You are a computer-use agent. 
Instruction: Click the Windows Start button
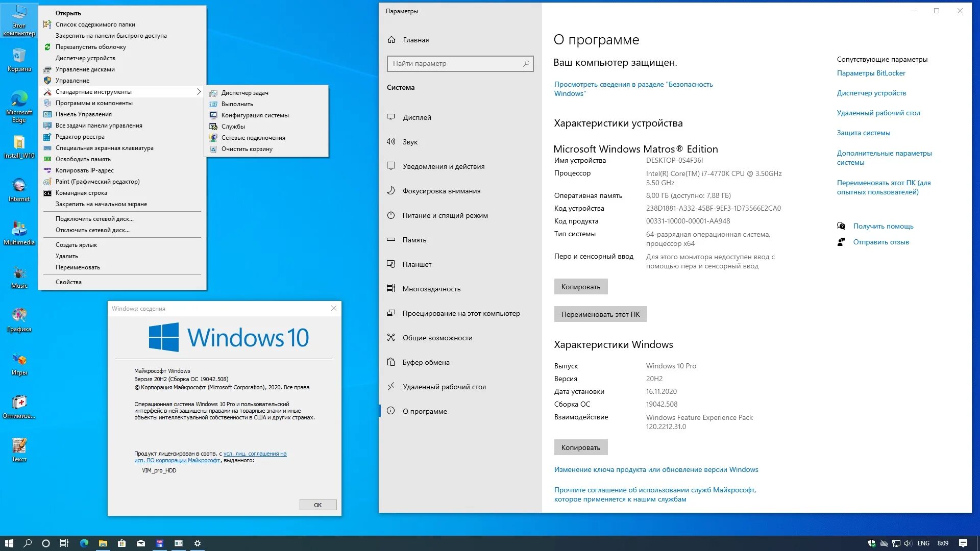9,543
